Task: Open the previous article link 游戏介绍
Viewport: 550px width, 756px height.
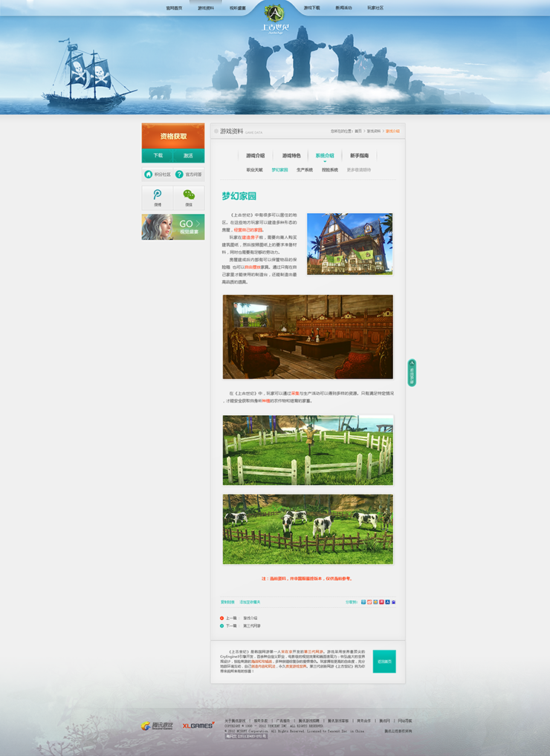Action: pos(250,618)
